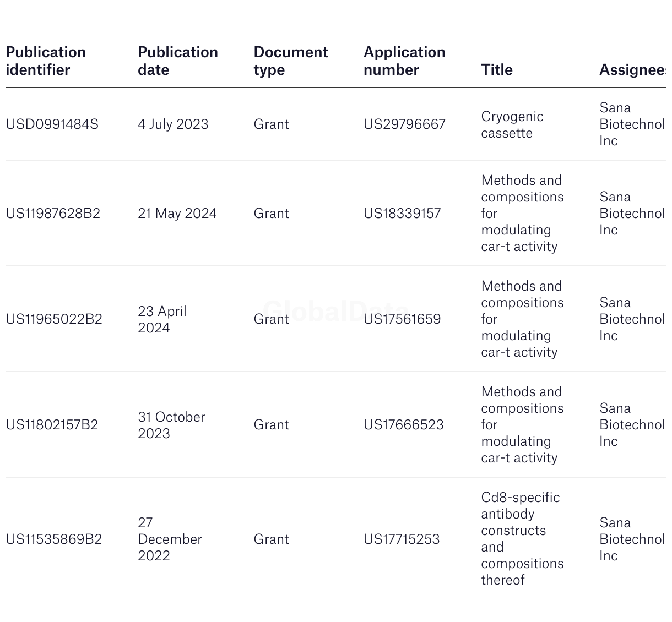Click the Cd8-specific antibody constructs title
Screen dimensions: 672x622
tap(522, 538)
